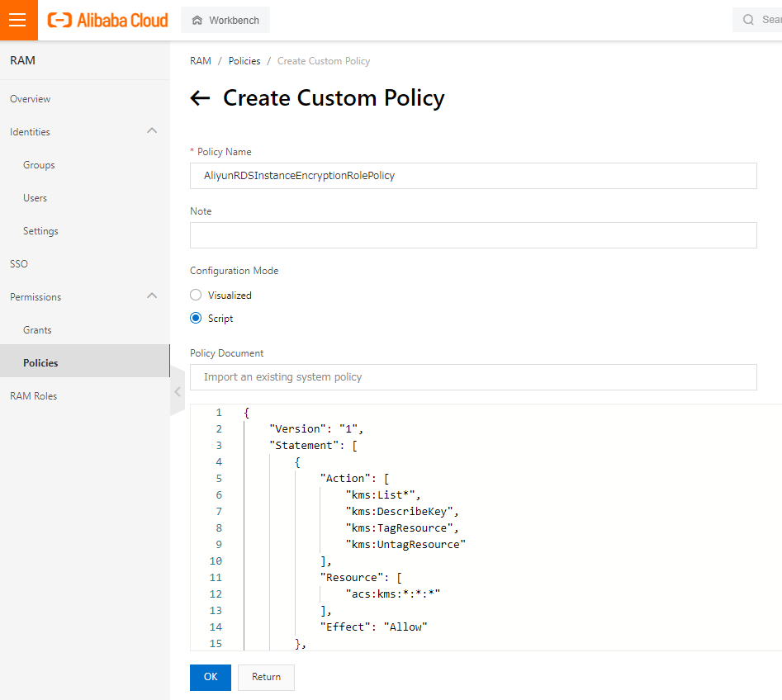Click the Alibaba Cloud logo
The image size is (782, 700).
[107, 21]
